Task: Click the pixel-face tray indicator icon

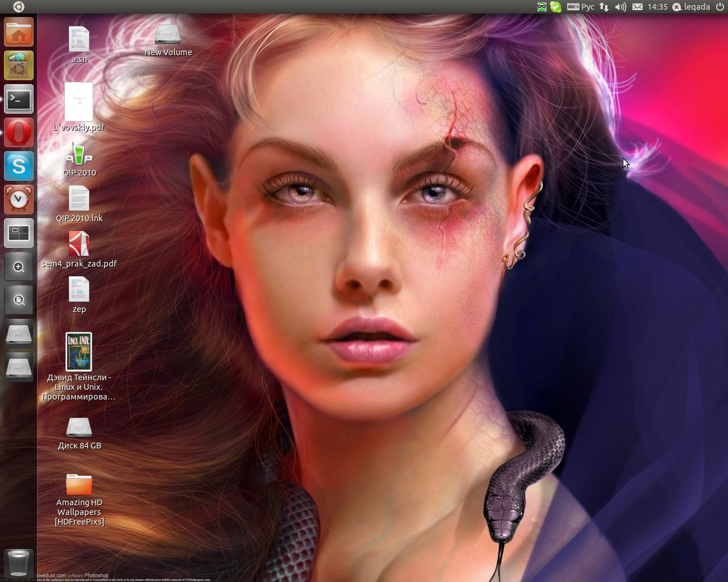Action: tap(541, 7)
